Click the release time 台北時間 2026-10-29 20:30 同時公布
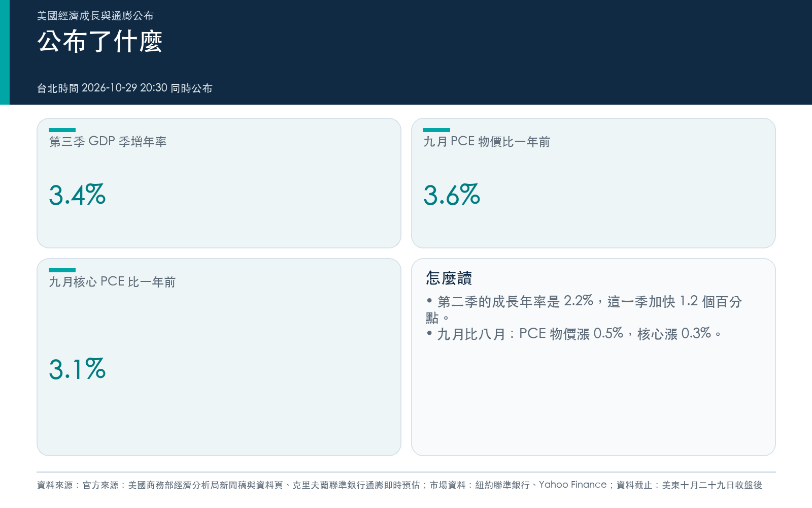The width and height of the screenshot is (812, 508). [125, 88]
